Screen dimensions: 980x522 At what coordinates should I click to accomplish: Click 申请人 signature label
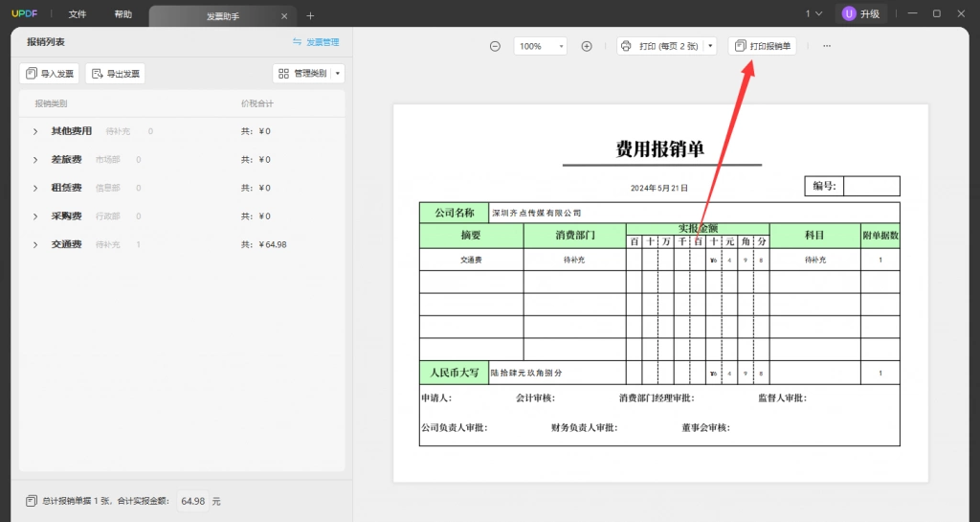click(436, 398)
